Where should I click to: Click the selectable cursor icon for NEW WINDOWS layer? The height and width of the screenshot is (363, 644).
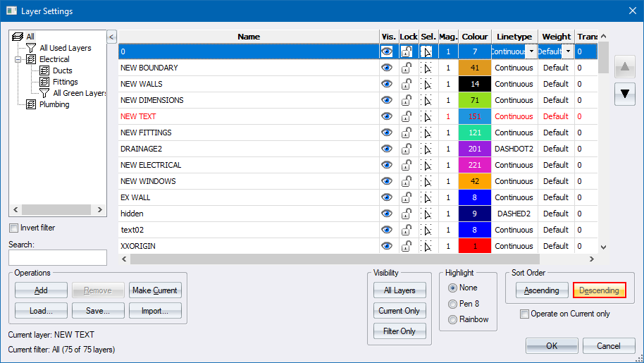428,181
